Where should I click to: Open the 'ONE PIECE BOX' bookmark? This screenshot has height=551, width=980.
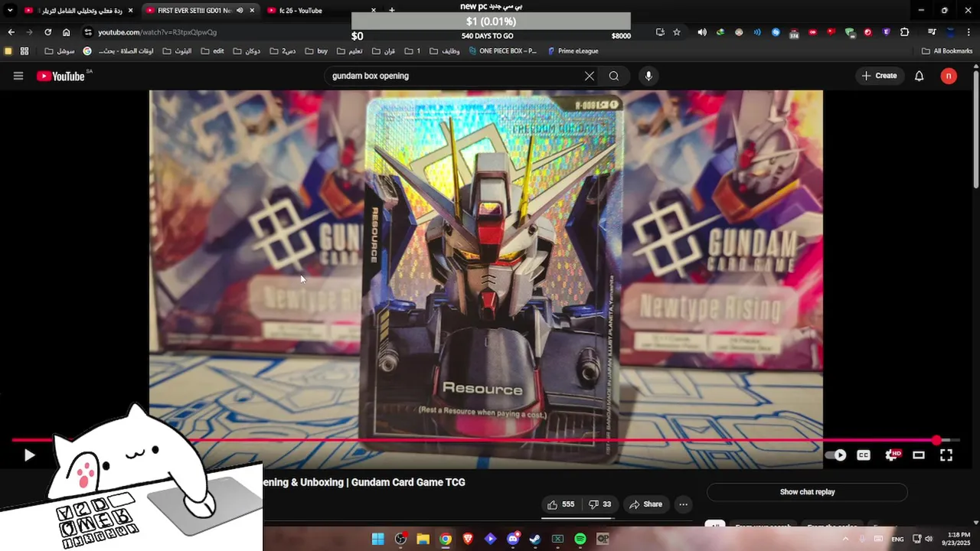[502, 51]
